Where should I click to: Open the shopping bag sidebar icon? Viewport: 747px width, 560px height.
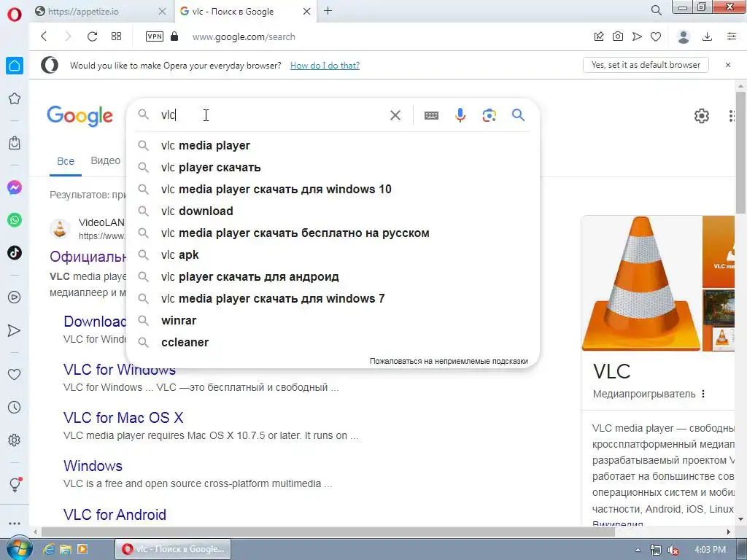tap(15, 143)
